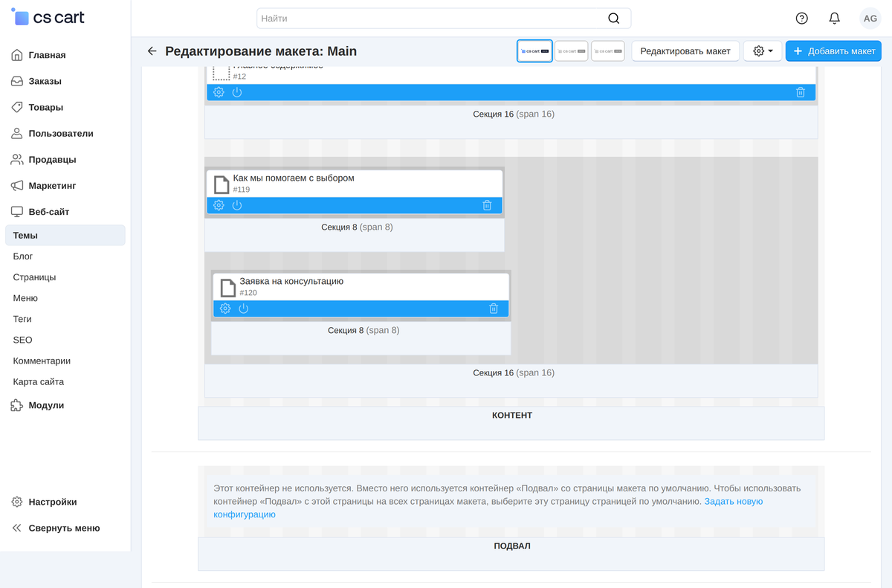Click the «Редактировать макет» button

pos(685,51)
